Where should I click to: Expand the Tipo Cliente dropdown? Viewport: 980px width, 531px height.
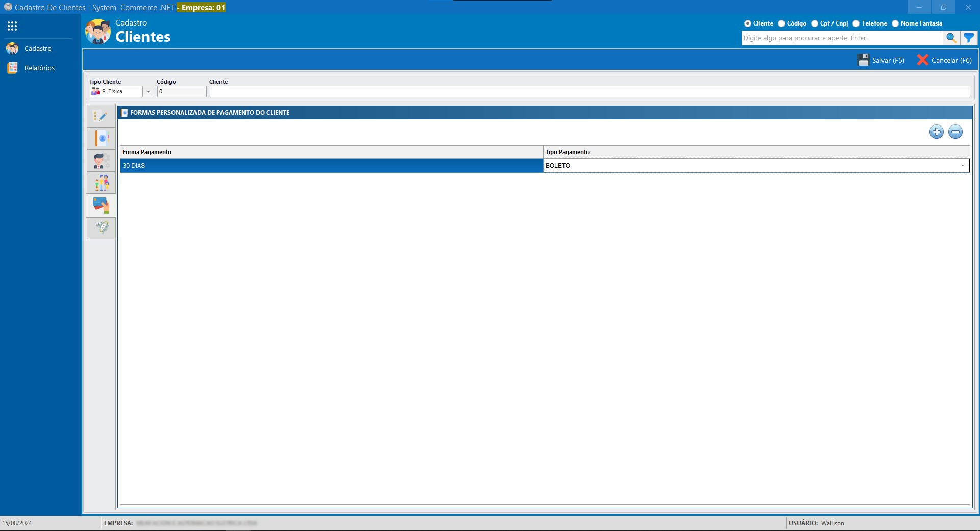(x=148, y=92)
